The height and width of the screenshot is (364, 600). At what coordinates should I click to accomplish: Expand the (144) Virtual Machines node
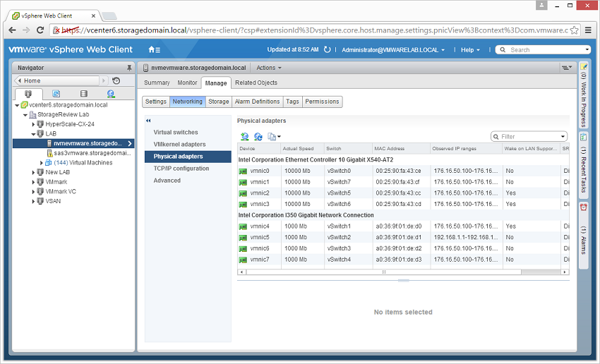(42, 163)
